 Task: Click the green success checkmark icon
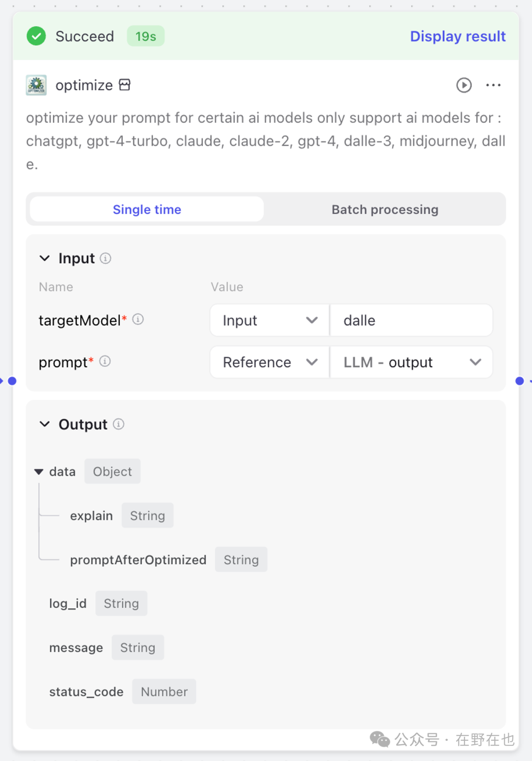[36, 36]
